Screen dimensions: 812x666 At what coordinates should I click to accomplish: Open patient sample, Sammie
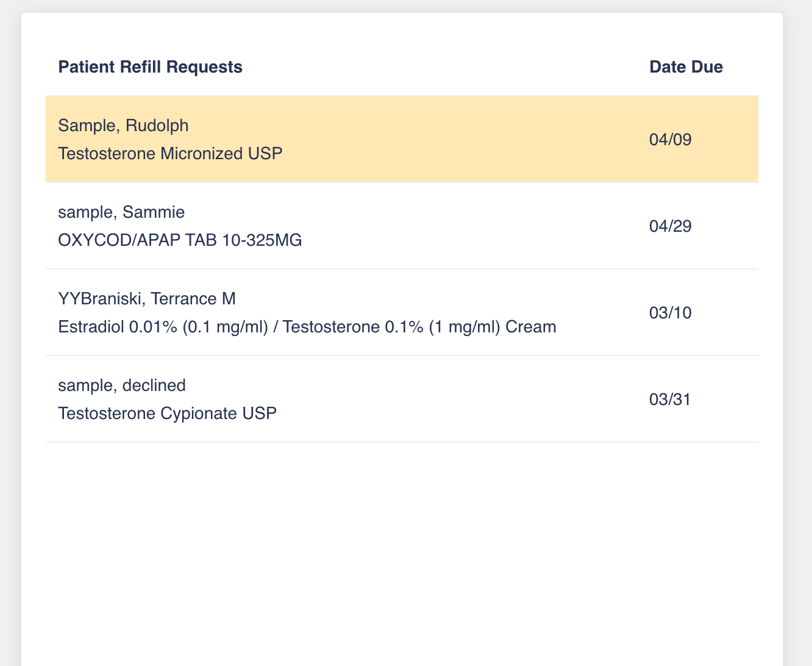(x=121, y=212)
